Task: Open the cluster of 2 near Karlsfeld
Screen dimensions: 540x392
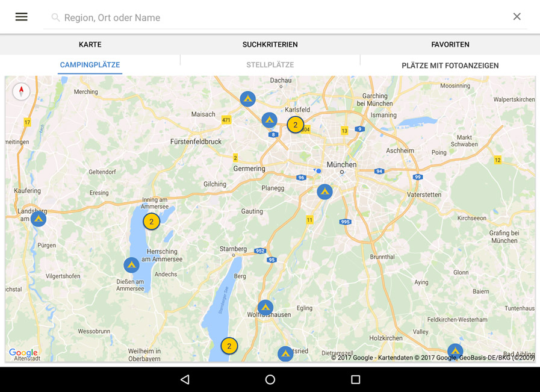Action: [295, 125]
